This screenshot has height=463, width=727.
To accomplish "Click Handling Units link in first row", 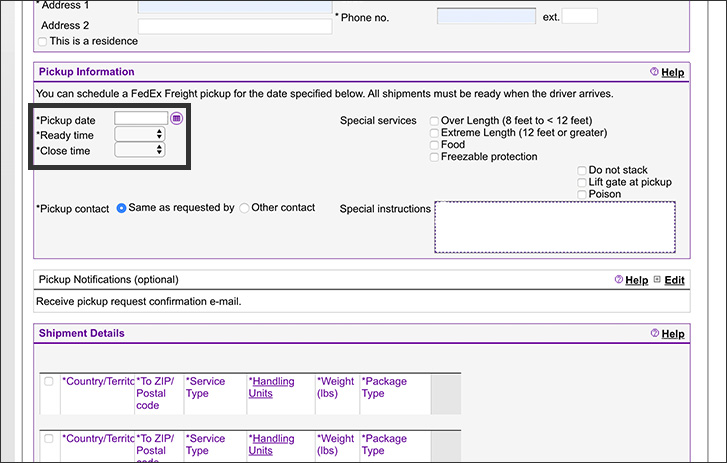I will [x=272, y=387].
